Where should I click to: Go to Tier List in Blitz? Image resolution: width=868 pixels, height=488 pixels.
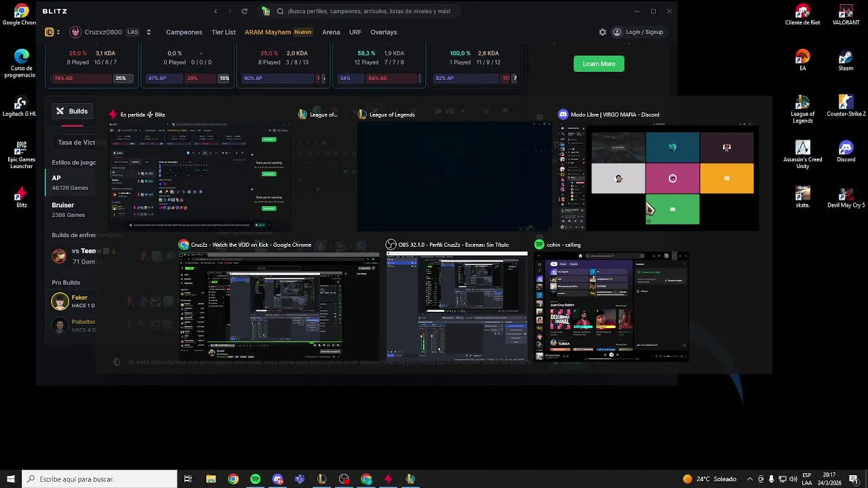[x=223, y=32]
